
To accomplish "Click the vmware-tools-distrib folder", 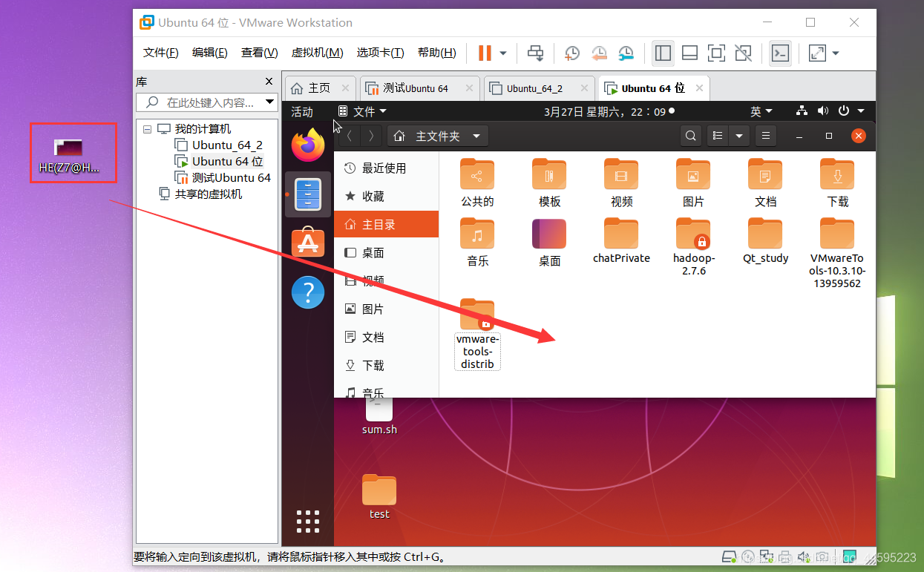I will tap(477, 334).
